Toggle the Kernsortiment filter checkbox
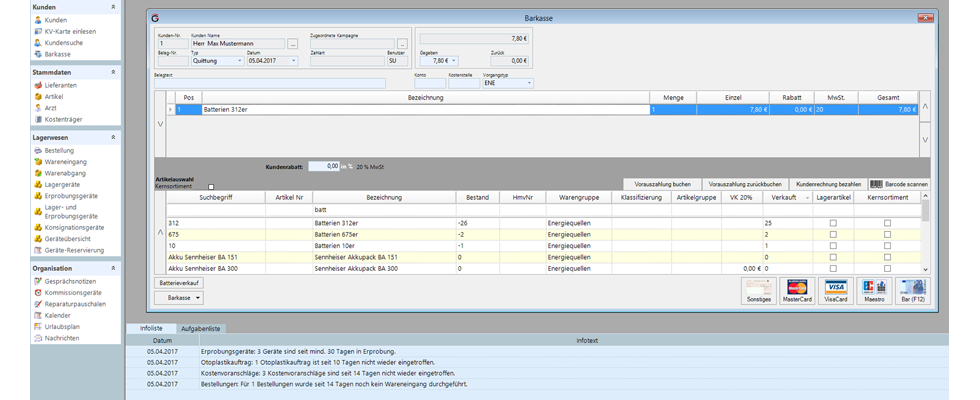 211,187
